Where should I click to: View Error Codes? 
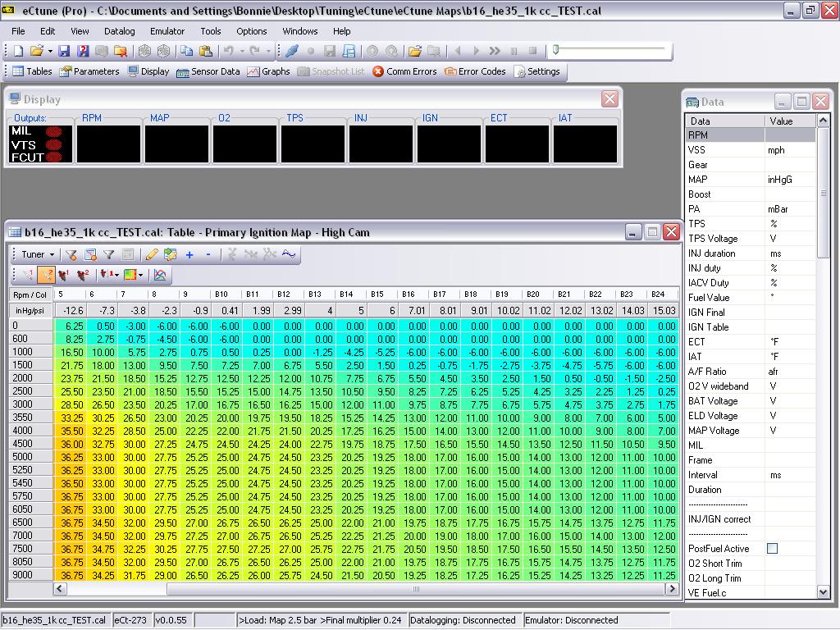[475, 71]
